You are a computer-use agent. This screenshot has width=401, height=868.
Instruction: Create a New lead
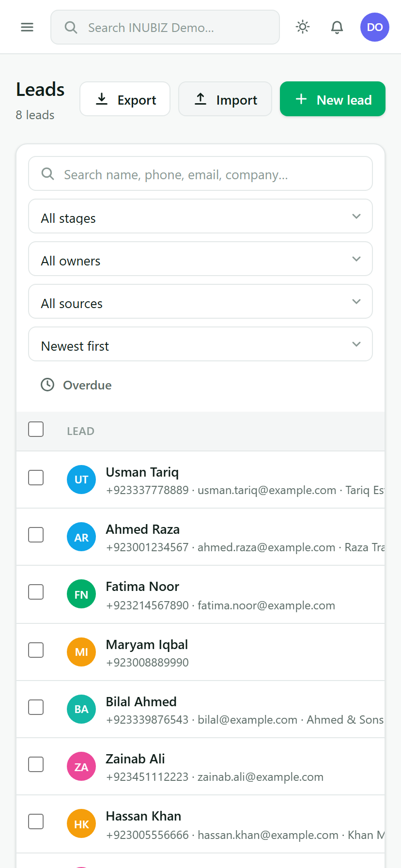click(333, 99)
